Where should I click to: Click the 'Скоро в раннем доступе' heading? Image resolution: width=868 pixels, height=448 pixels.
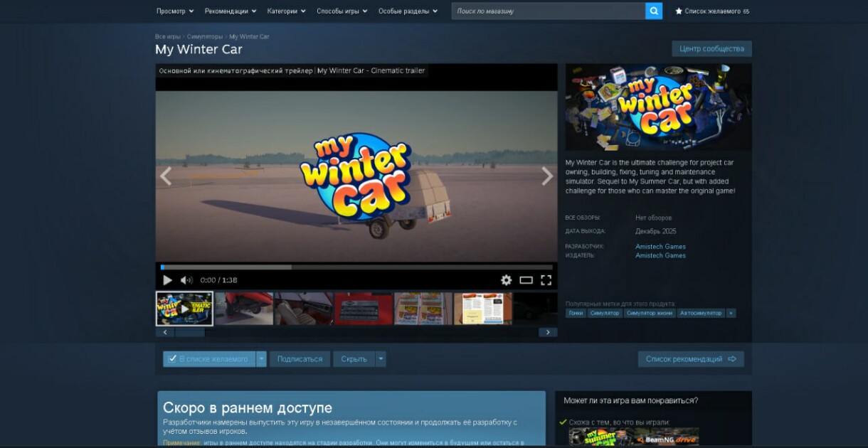[248, 408]
